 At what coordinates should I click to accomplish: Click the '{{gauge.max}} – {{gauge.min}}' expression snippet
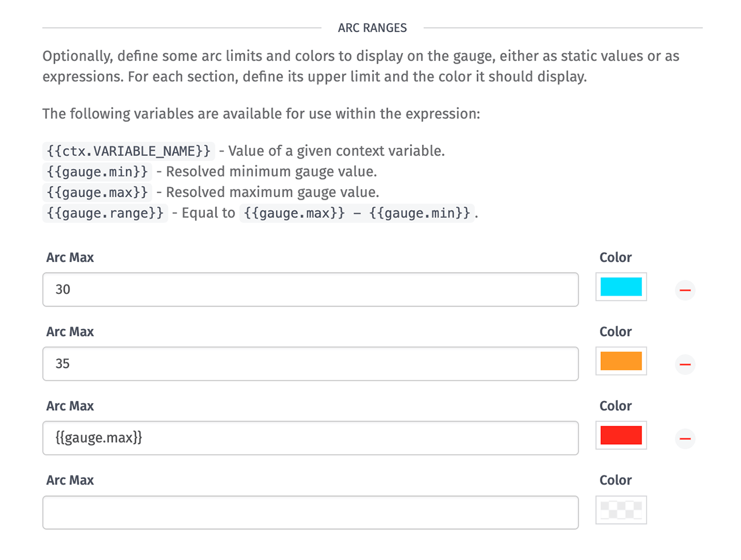(357, 213)
